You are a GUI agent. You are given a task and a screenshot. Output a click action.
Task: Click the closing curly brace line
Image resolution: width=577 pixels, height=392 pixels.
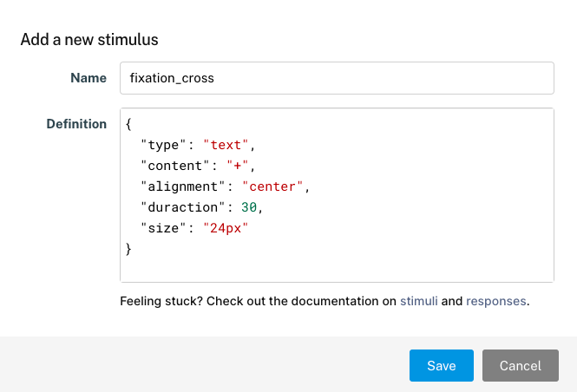[128, 249]
